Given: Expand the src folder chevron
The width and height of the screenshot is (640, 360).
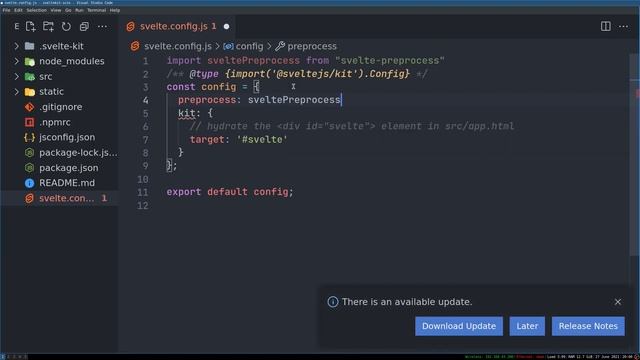Looking at the screenshot, I should [x=16, y=76].
